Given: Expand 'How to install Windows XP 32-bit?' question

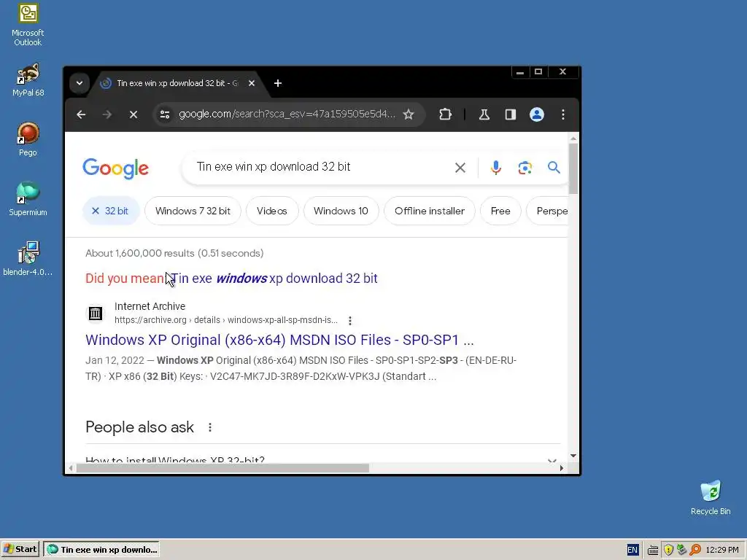Looking at the screenshot, I should coord(322,461).
